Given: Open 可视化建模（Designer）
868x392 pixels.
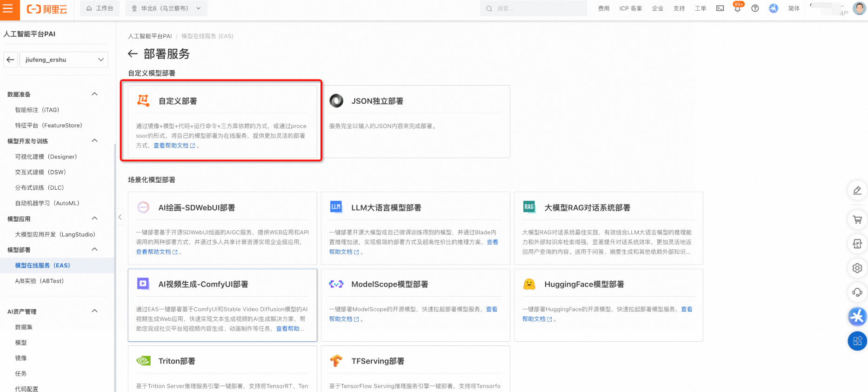Looking at the screenshot, I should coord(46,157).
